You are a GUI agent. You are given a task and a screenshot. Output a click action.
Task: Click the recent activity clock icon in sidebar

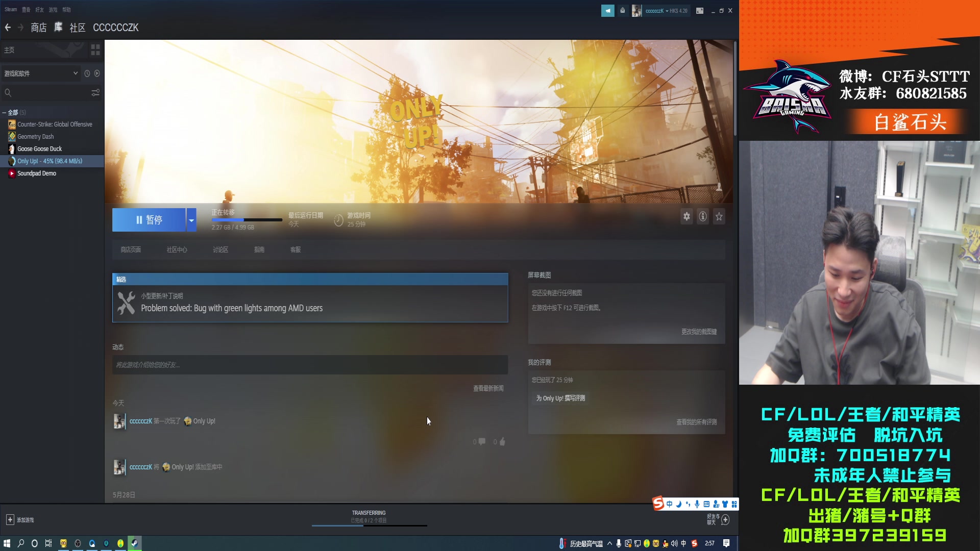87,73
